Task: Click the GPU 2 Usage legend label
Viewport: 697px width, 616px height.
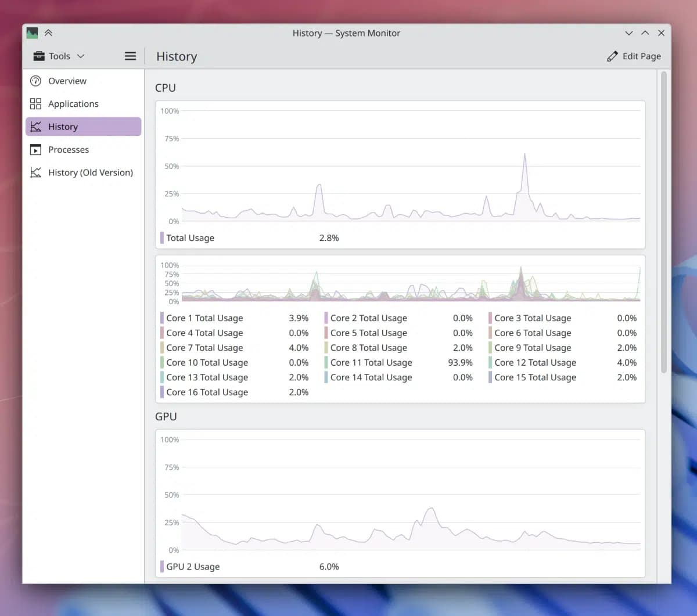Action: click(x=193, y=567)
